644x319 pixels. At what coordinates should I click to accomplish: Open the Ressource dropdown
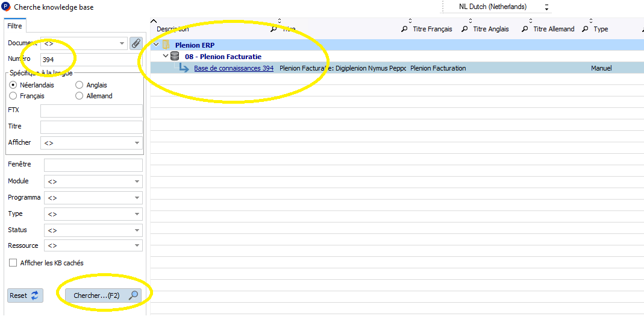pyautogui.click(x=93, y=245)
